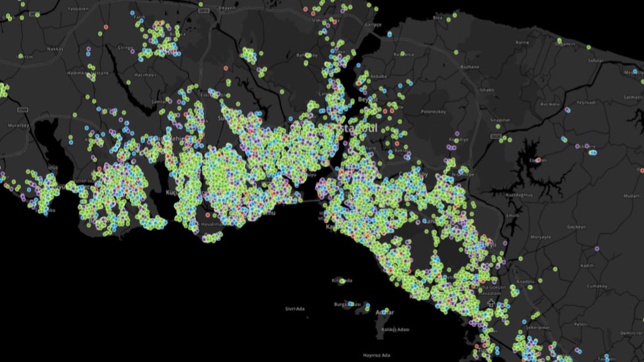The width and height of the screenshot is (644, 362).
Task: Click the Nakkaş place label
Action: pos(54,49)
